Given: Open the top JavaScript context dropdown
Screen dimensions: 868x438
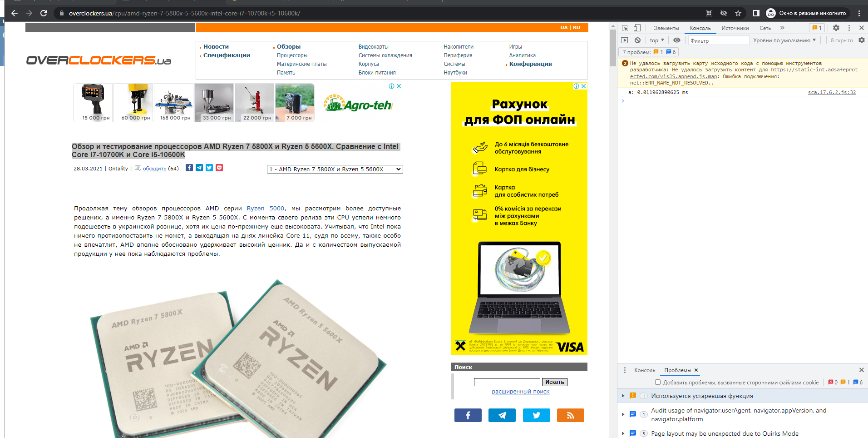Looking at the screenshot, I should pos(657,40).
